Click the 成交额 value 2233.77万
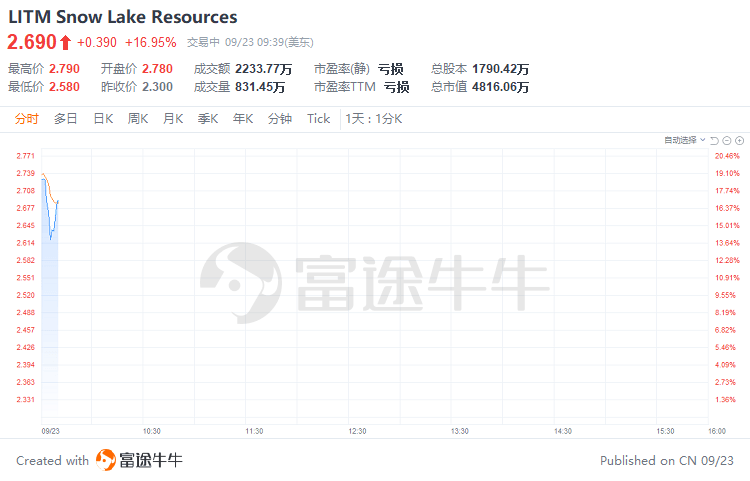 pyautogui.click(x=264, y=69)
